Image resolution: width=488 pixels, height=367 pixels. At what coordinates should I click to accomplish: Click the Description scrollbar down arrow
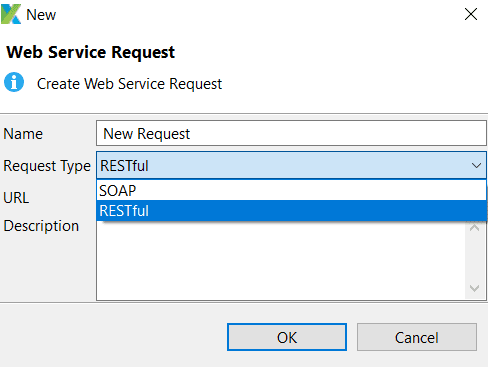pyautogui.click(x=474, y=288)
